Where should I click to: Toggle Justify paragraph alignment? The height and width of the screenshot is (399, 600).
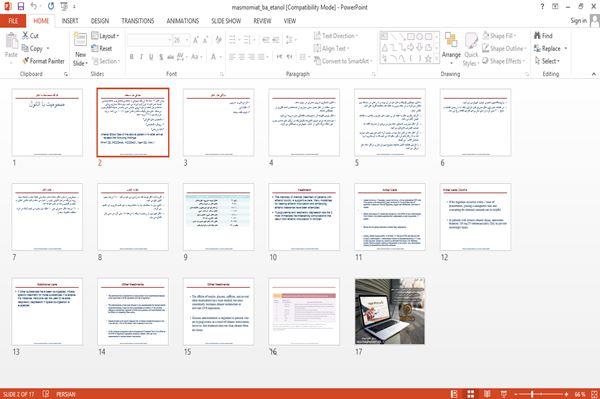[261, 57]
